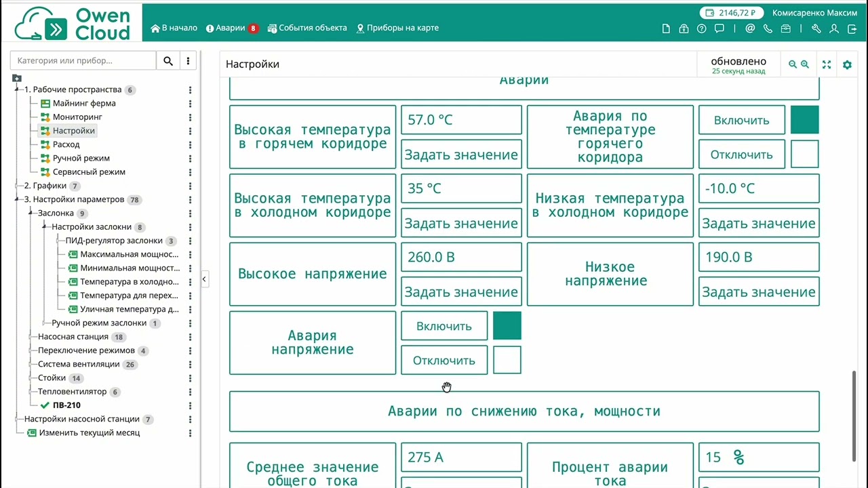The width and height of the screenshot is (868, 488).
Task: Toggle filled indicator beside hot corridor Включить
Action: pos(805,120)
